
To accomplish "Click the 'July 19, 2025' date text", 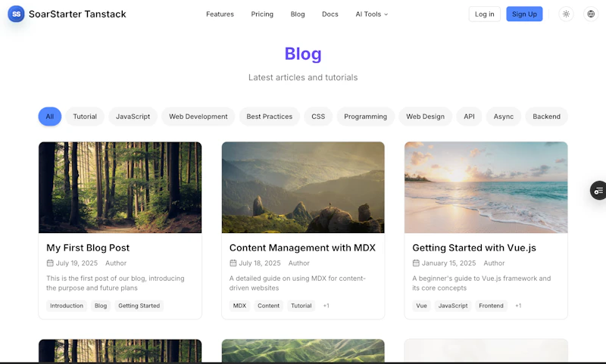I will click(77, 263).
